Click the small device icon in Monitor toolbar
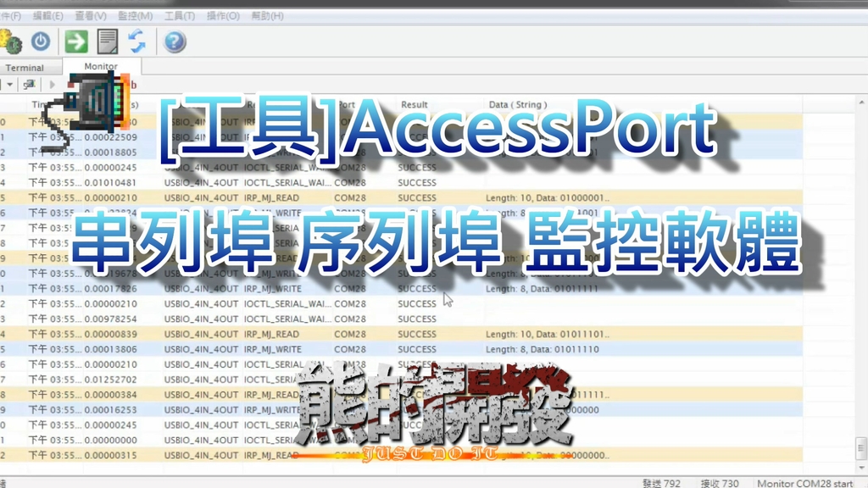 30,85
